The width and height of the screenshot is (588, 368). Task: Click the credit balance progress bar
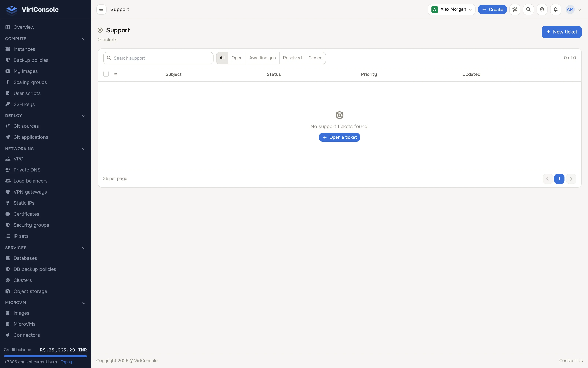(45, 356)
